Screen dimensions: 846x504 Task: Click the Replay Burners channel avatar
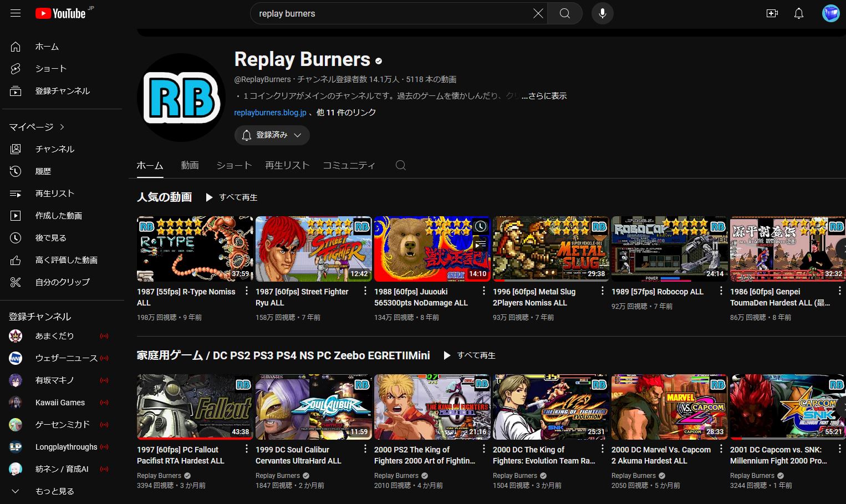(x=181, y=98)
